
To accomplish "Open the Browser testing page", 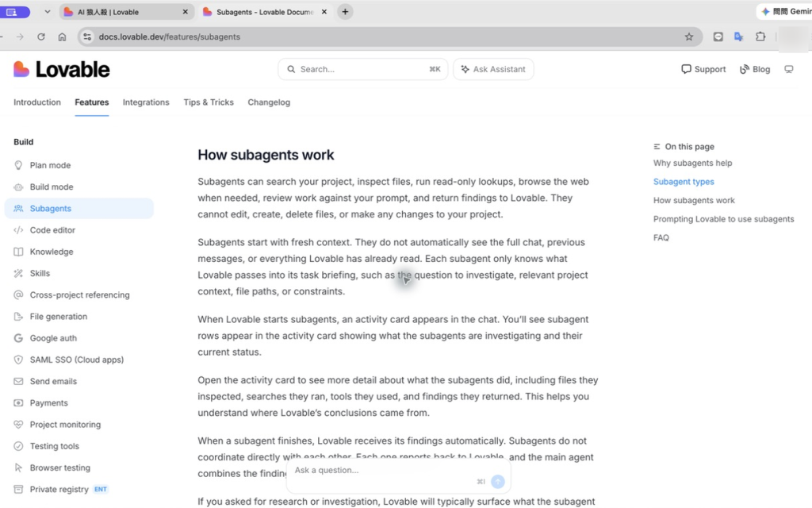I will tap(59, 468).
